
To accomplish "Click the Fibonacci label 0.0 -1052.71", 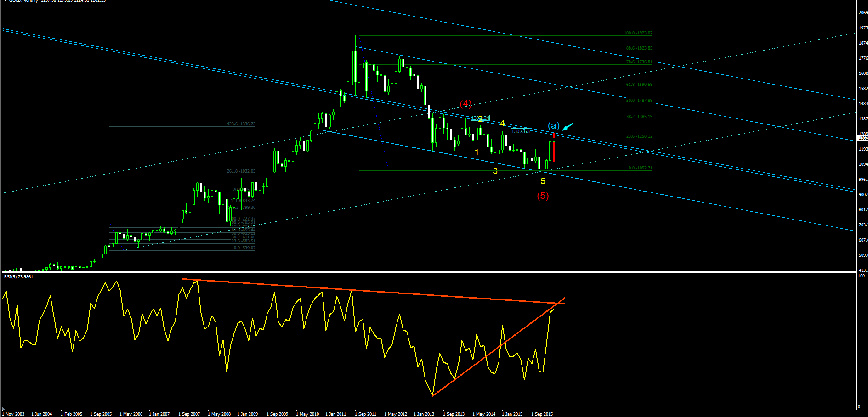I will click(640, 168).
